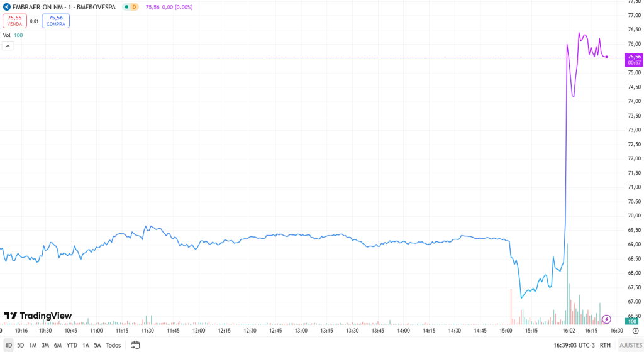Open the RTH session selector

tap(605, 346)
